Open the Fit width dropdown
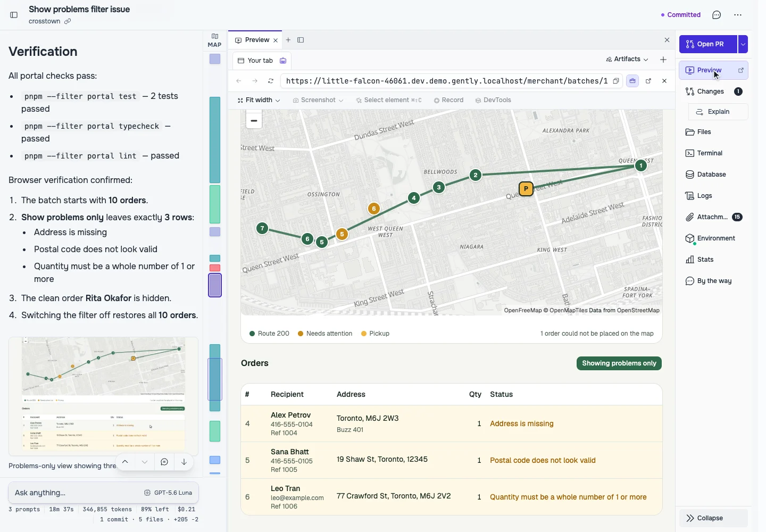The image size is (766, 532). pyautogui.click(x=259, y=100)
